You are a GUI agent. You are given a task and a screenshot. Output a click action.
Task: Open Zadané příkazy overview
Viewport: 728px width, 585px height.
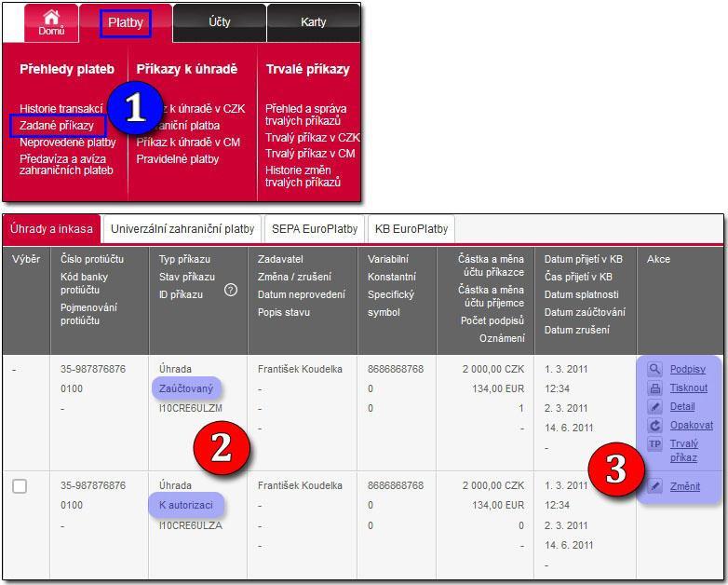pyautogui.click(x=57, y=126)
